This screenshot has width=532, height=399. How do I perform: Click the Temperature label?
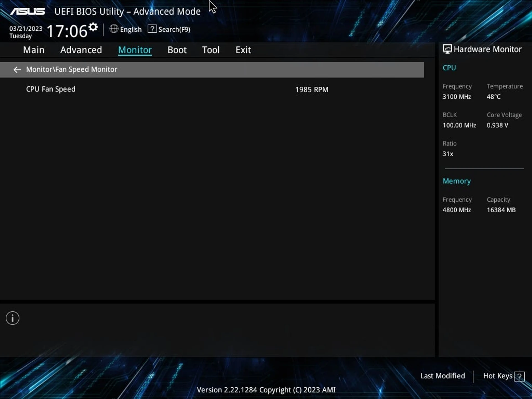(505, 86)
